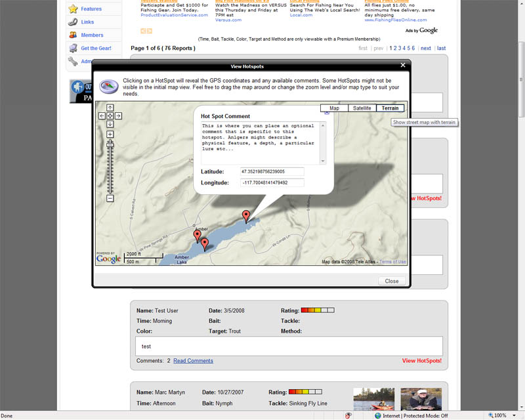Go to next page of reports

426,49
